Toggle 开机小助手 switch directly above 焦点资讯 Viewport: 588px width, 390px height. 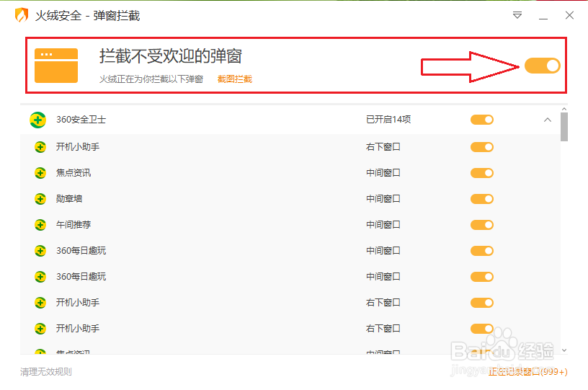pyautogui.click(x=482, y=147)
